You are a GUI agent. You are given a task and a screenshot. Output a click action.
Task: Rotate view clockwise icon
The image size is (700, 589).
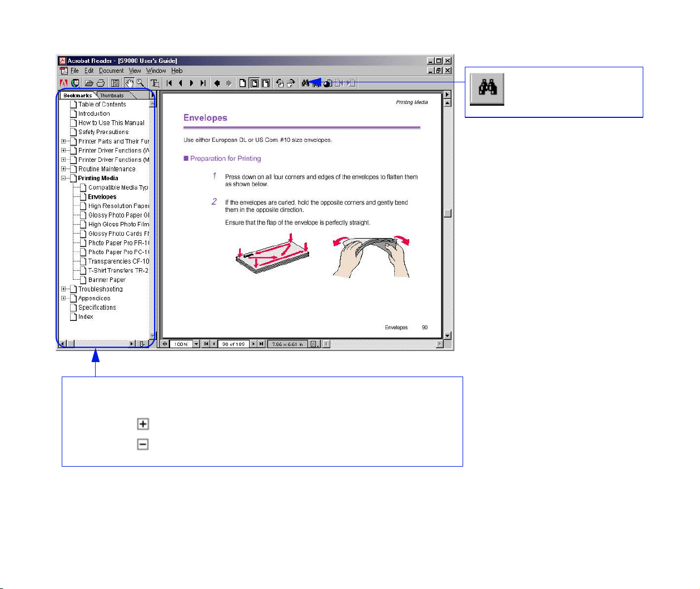click(291, 83)
